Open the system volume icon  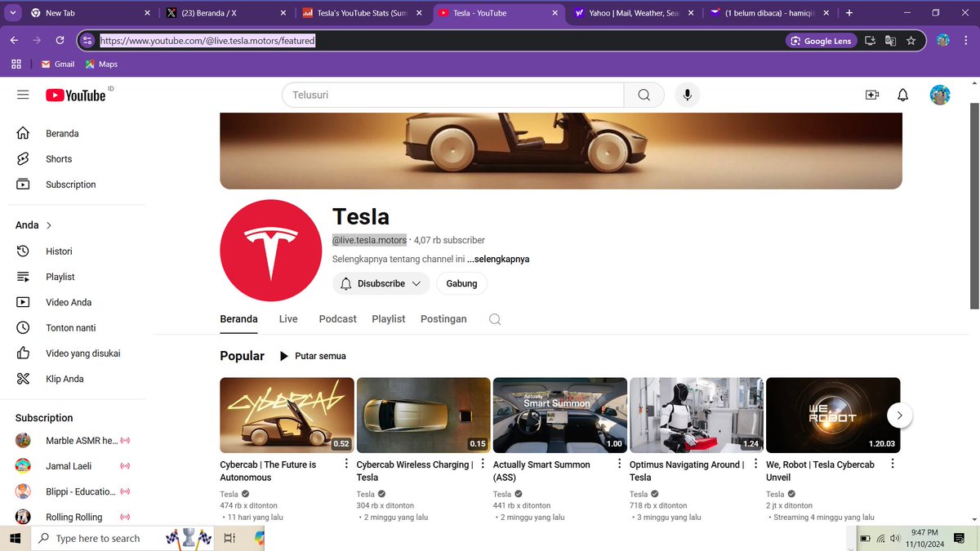(896, 538)
